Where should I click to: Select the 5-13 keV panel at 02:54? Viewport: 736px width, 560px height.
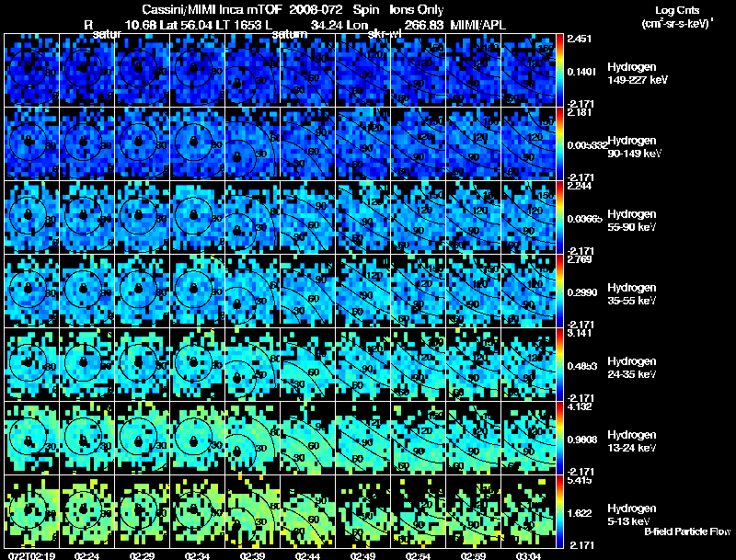tap(419, 512)
